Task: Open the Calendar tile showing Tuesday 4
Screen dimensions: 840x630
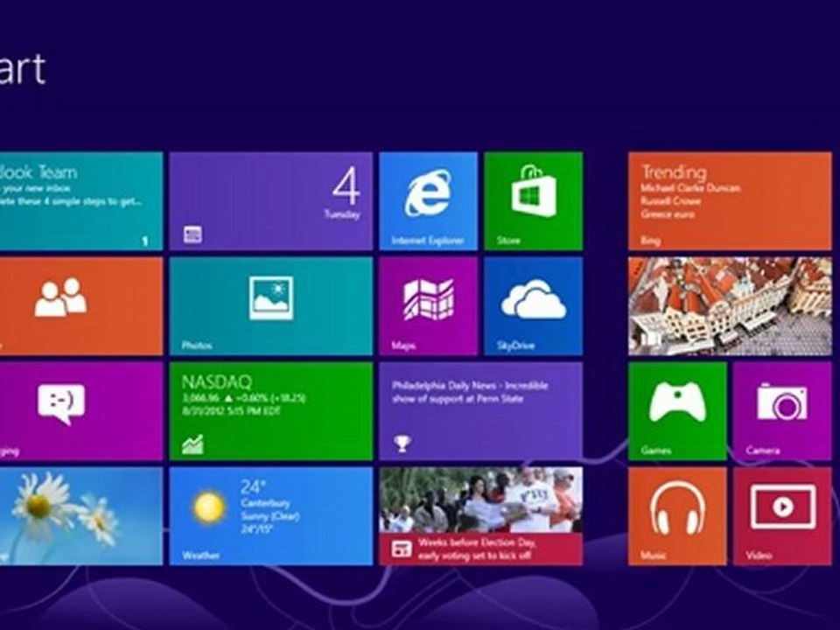Action: pyautogui.click(x=270, y=201)
